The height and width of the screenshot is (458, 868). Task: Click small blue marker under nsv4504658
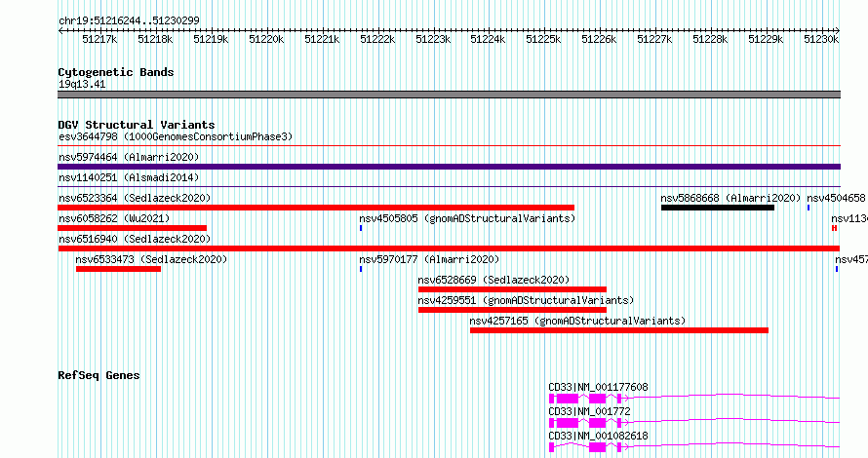coord(809,208)
